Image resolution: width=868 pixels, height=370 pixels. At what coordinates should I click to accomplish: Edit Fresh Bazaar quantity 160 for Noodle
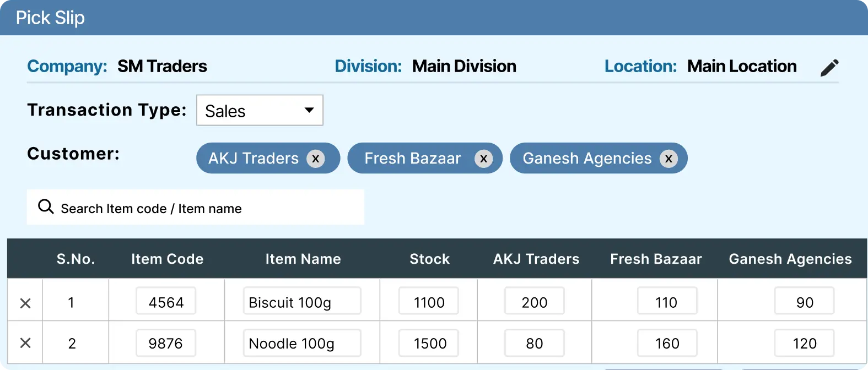tap(667, 343)
